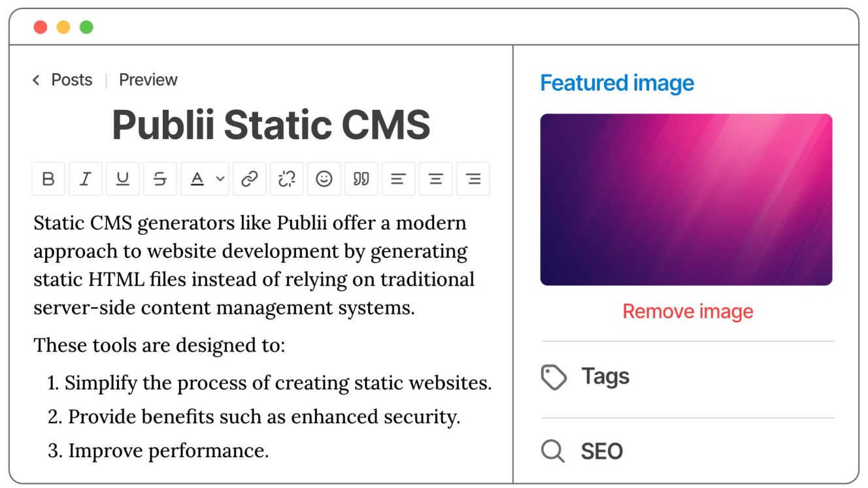Remove link using the unlink icon
Image resolution: width=868 pixels, height=488 pixels.
(287, 179)
